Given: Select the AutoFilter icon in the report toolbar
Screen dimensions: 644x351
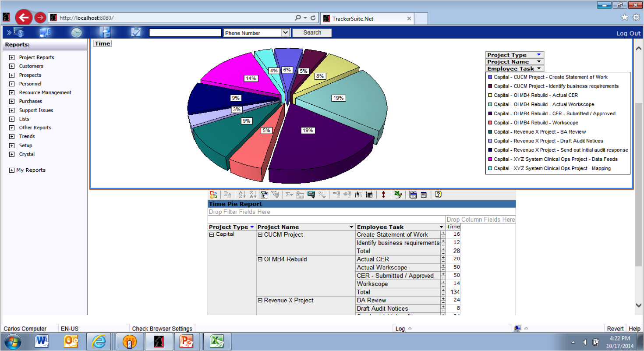Looking at the screenshot, I should click(x=264, y=194).
